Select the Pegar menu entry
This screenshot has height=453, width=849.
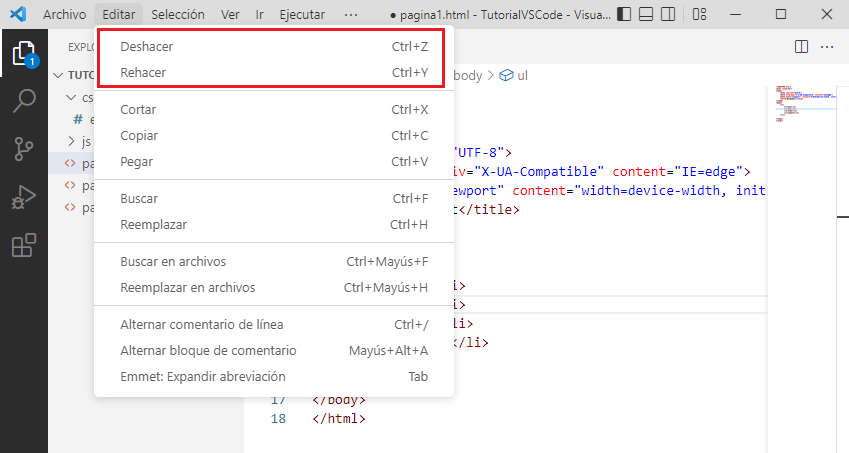pos(274,161)
